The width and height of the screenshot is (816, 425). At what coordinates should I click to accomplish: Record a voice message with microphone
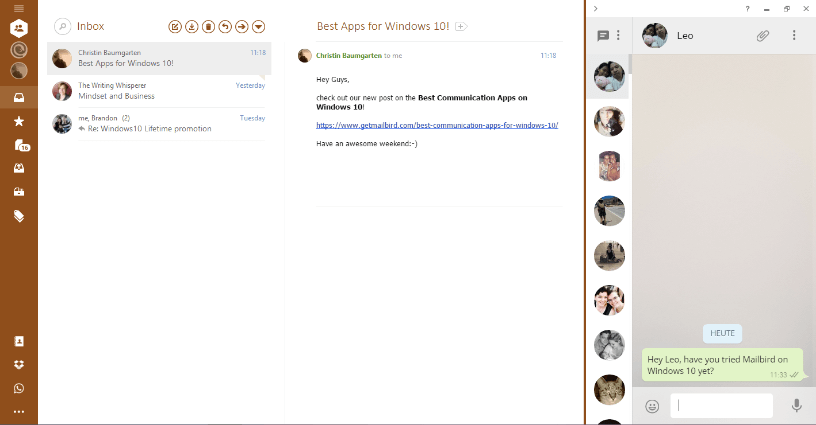796,405
